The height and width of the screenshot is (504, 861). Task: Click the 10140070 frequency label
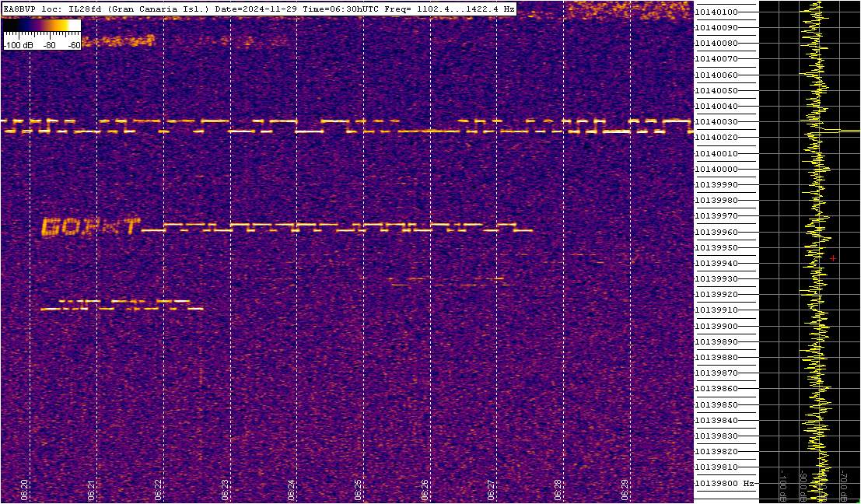716,59
